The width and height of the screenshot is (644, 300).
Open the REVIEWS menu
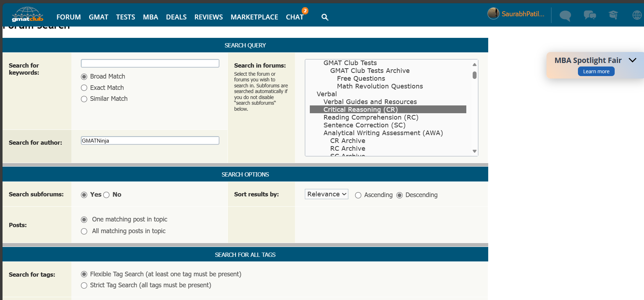[208, 17]
